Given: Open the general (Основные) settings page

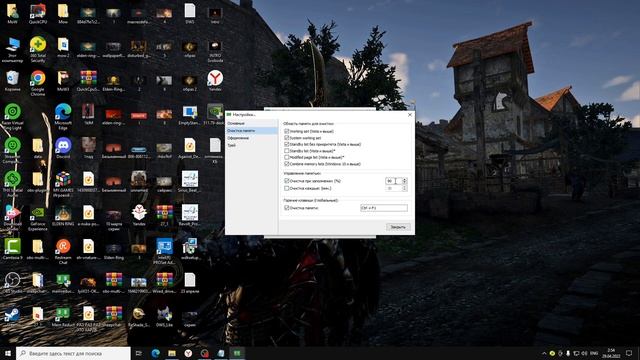Looking at the screenshot, I should 251,123.
